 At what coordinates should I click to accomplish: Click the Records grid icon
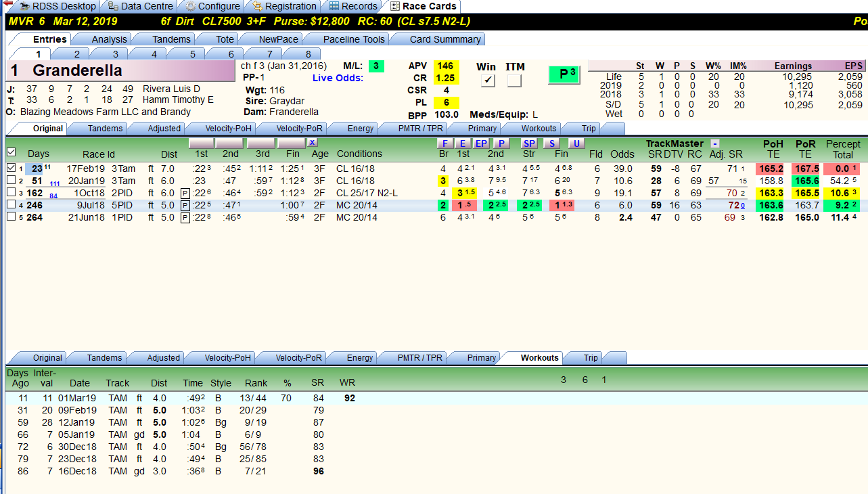click(334, 6)
